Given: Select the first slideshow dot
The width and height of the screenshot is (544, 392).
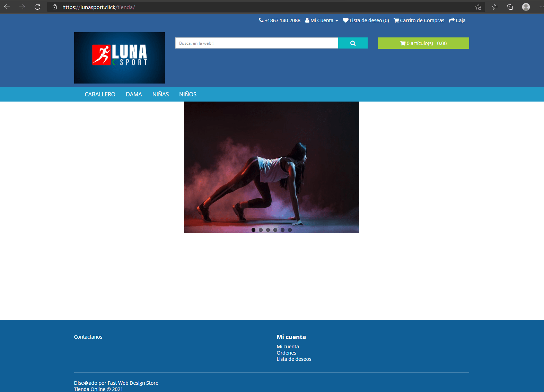Looking at the screenshot, I should tap(254, 230).
